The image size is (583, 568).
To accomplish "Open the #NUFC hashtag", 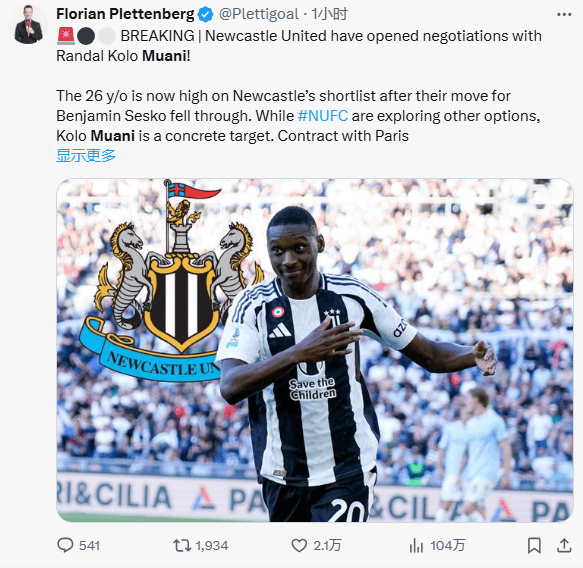I will point(323,116).
